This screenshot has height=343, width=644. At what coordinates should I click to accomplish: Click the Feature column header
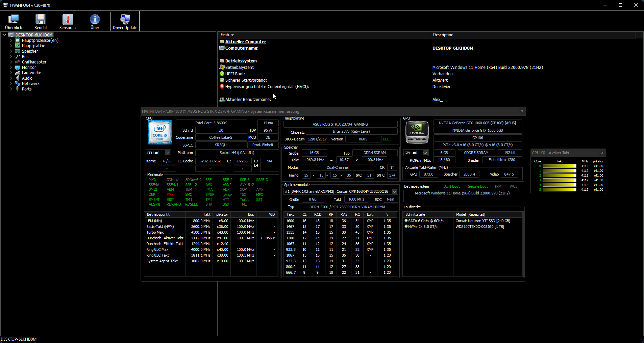click(x=323, y=35)
